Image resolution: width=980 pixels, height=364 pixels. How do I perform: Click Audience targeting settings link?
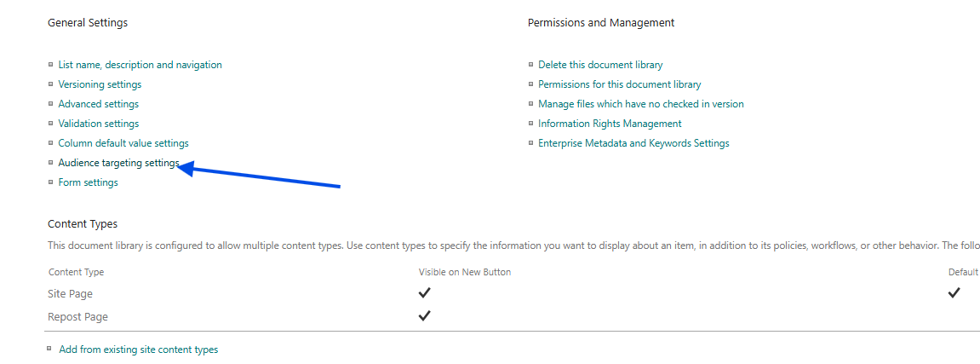118,163
